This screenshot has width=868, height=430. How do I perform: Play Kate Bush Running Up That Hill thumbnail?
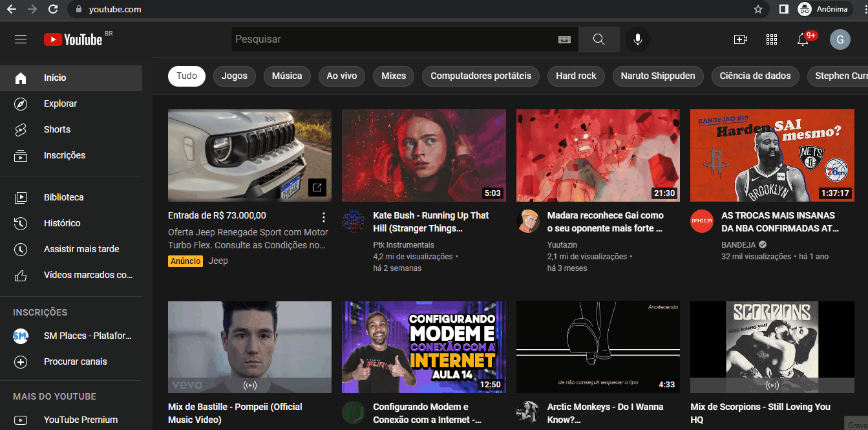(x=424, y=155)
